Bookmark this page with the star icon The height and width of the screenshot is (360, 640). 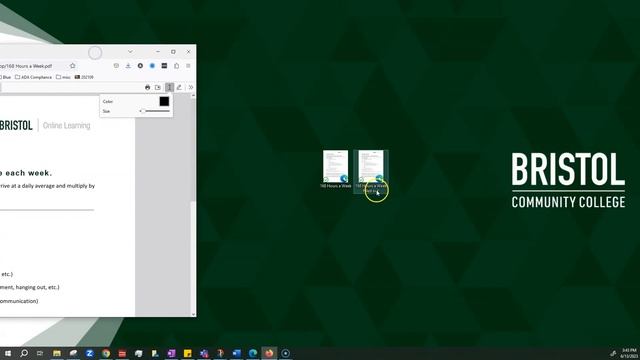pyautogui.click(x=73, y=66)
